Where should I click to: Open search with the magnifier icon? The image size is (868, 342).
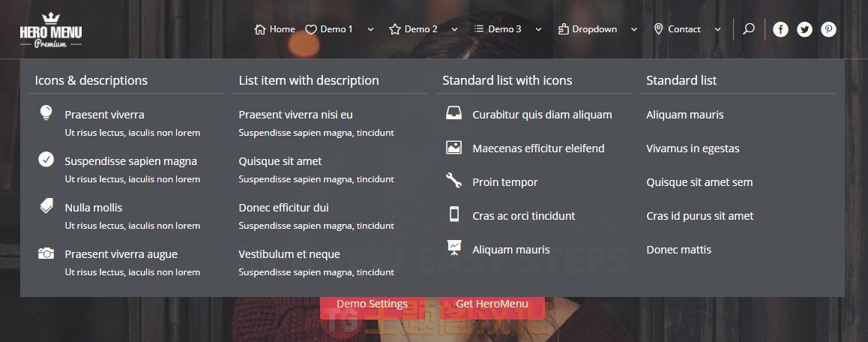point(748,28)
